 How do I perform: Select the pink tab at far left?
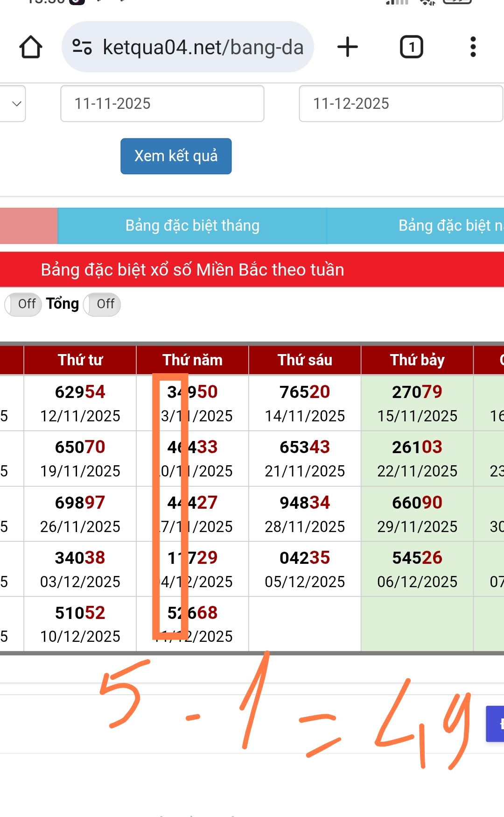[28, 226]
